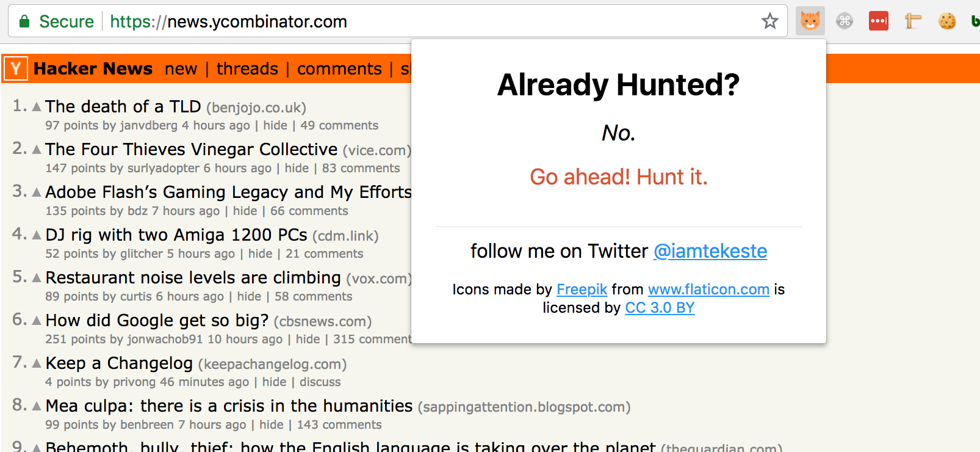Visit the www.flaticon.com link

click(708, 290)
